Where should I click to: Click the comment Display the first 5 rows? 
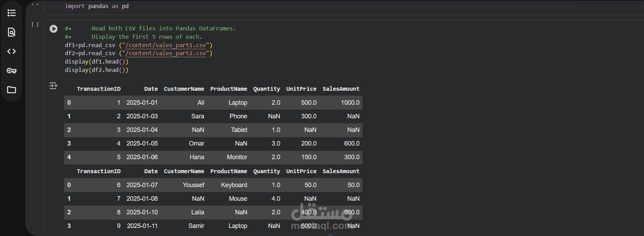point(147,37)
